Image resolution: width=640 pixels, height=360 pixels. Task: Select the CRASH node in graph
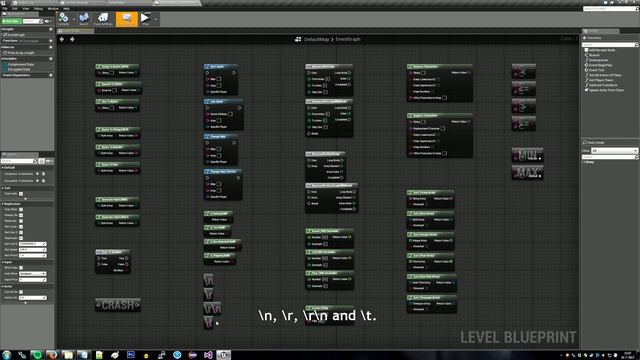118,305
